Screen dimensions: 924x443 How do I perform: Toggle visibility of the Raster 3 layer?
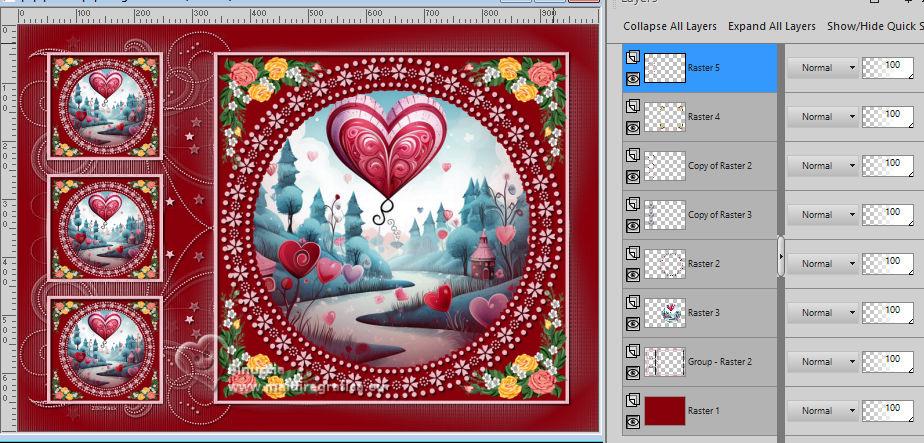633,323
